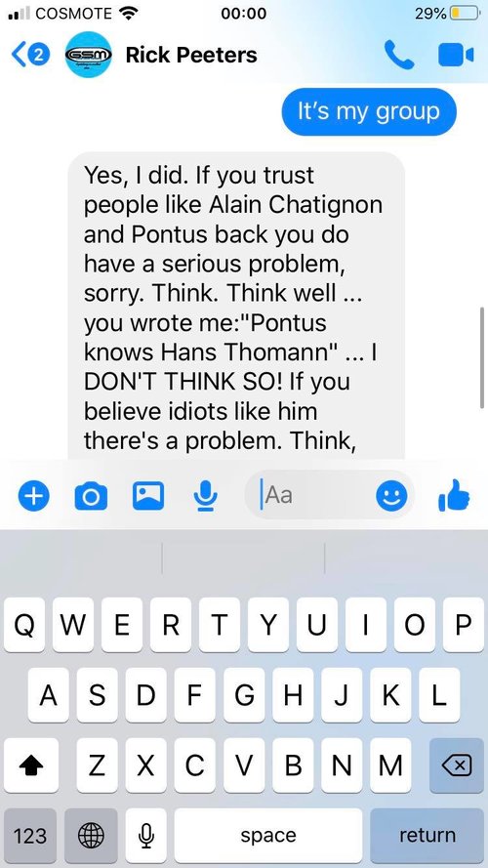
Task: Toggle the Shift key on keyboard
Action: (x=31, y=765)
